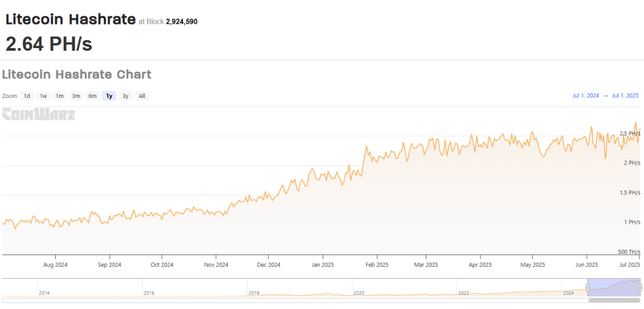This screenshot has width=644, height=309.
Task: Click the CoinWarz watermark logo
Action: (39, 114)
